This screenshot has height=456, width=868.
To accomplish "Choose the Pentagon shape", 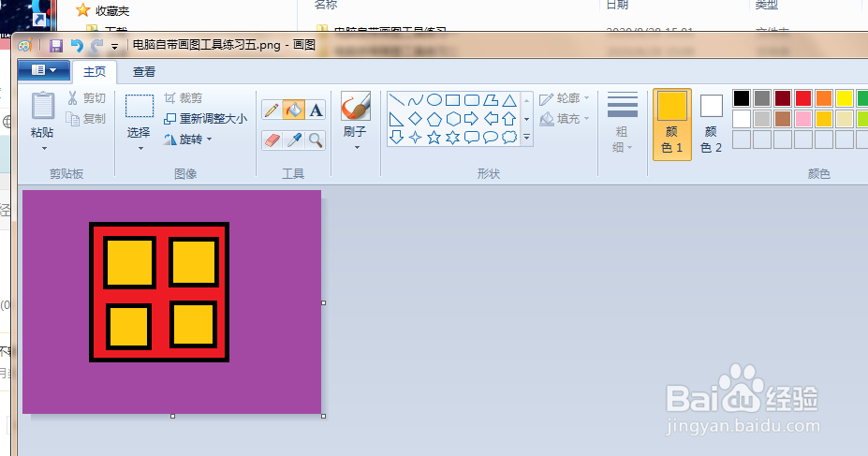I will pyautogui.click(x=434, y=119).
